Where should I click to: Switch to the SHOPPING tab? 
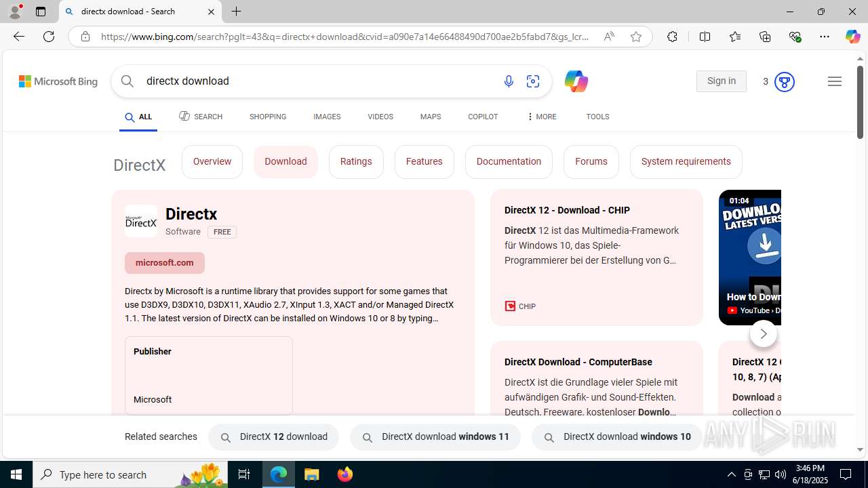coord(268,117)
